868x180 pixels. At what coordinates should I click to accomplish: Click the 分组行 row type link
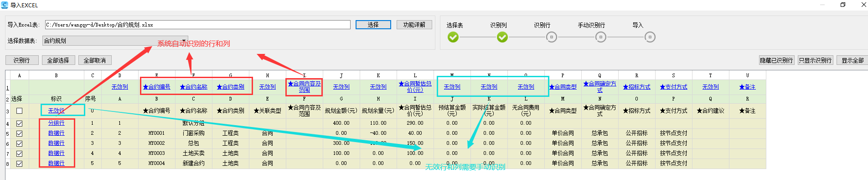[57, 123]
